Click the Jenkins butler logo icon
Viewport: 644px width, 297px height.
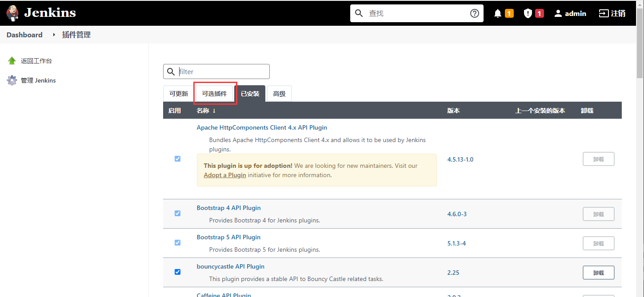12,13
